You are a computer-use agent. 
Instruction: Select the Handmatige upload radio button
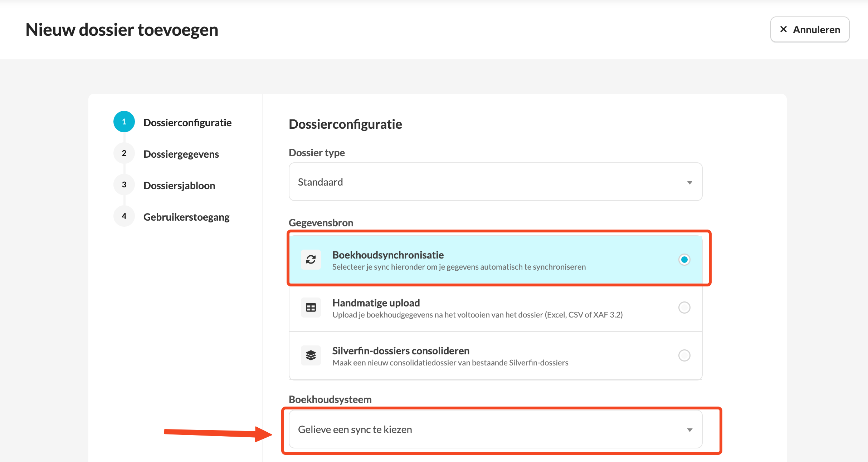[x=684, y=308]
